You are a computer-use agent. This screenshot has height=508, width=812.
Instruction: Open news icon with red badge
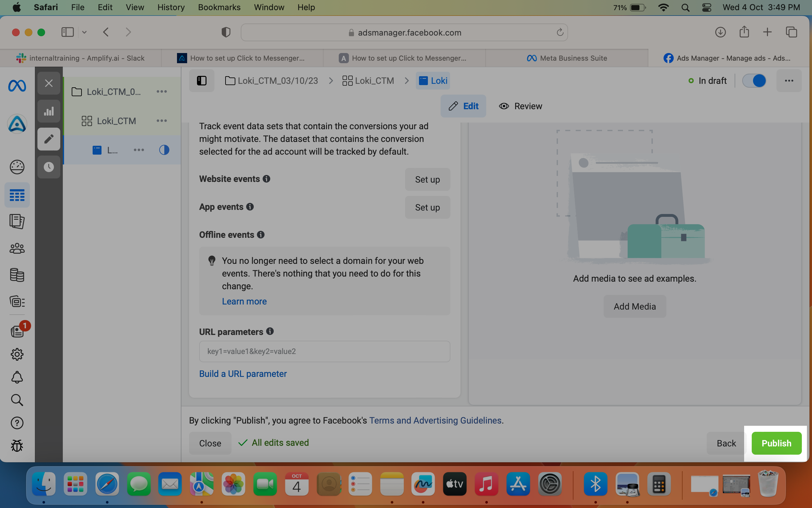point(17,331)
